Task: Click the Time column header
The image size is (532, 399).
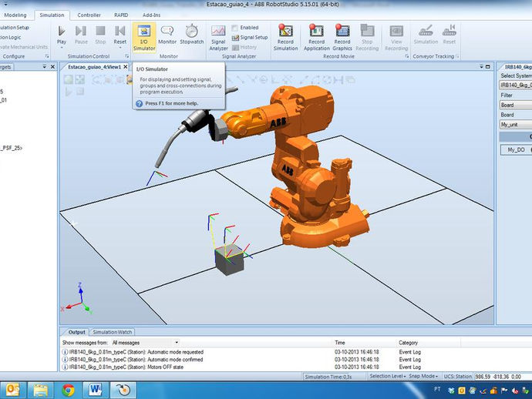Action: coord(339,343)
